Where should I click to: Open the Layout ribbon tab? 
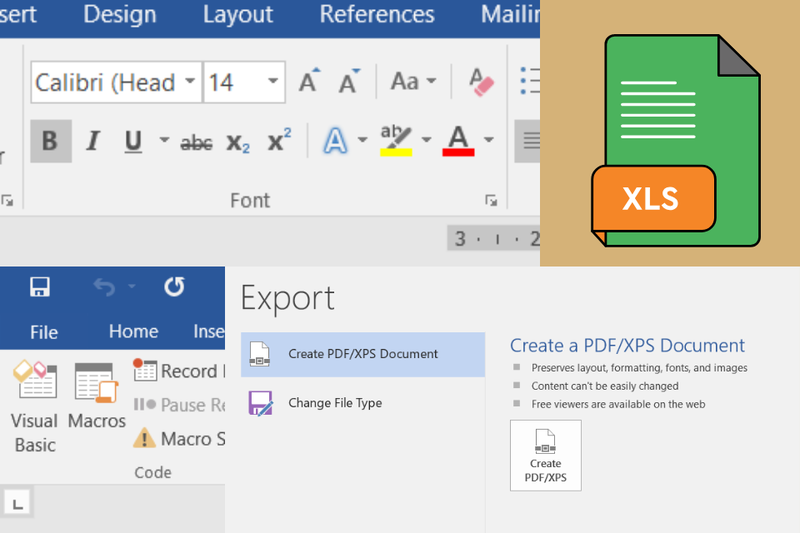tap(238, 14)
